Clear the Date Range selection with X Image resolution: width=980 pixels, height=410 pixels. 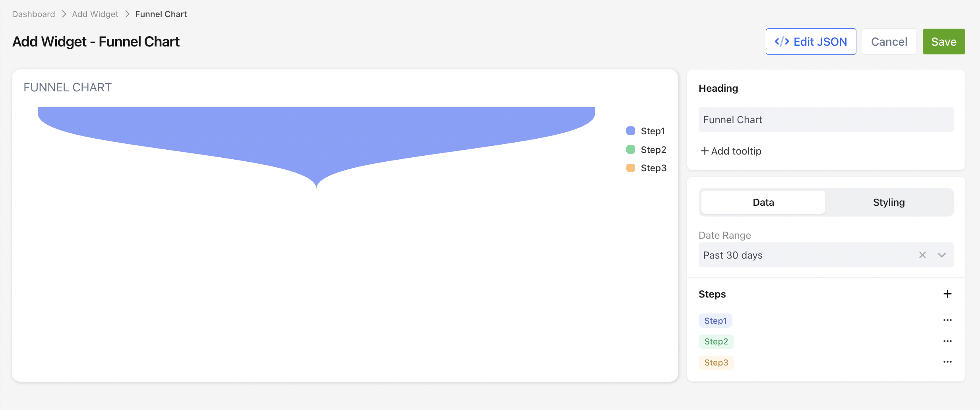tap(922, 255)
